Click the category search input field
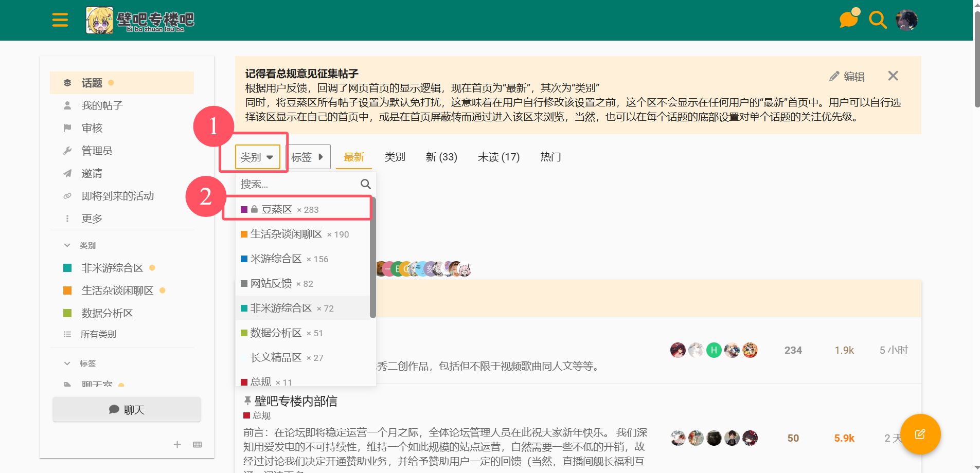Viewport: 980px width, 473px height. (x=298, y=184)
